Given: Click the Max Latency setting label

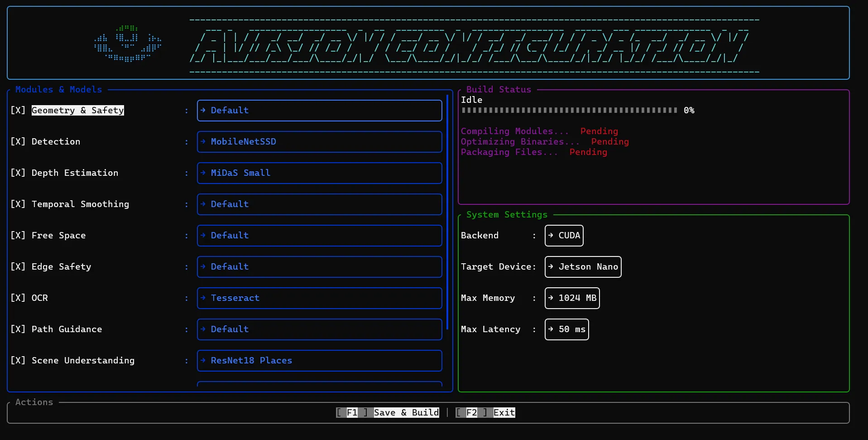Looking at the screenshot, I should tap(491, 329).
